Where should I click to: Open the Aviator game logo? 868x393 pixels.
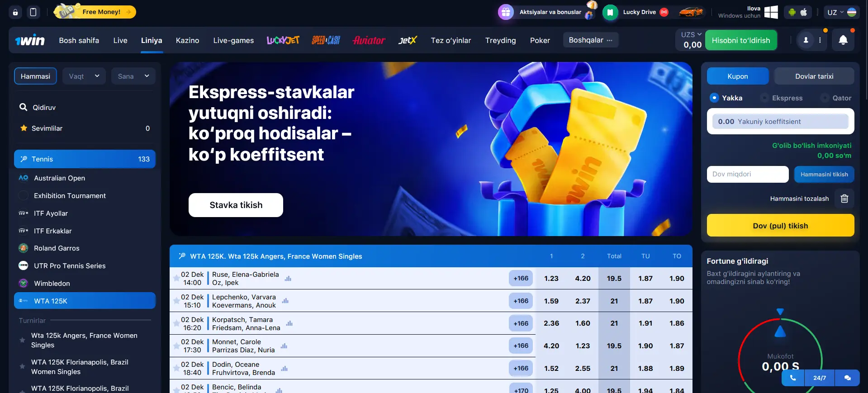(369, 40)
